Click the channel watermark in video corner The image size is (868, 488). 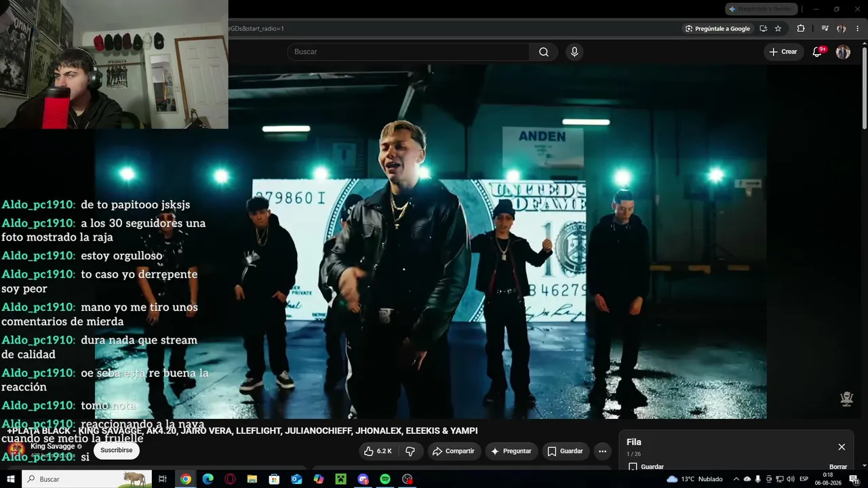(846, 399)
